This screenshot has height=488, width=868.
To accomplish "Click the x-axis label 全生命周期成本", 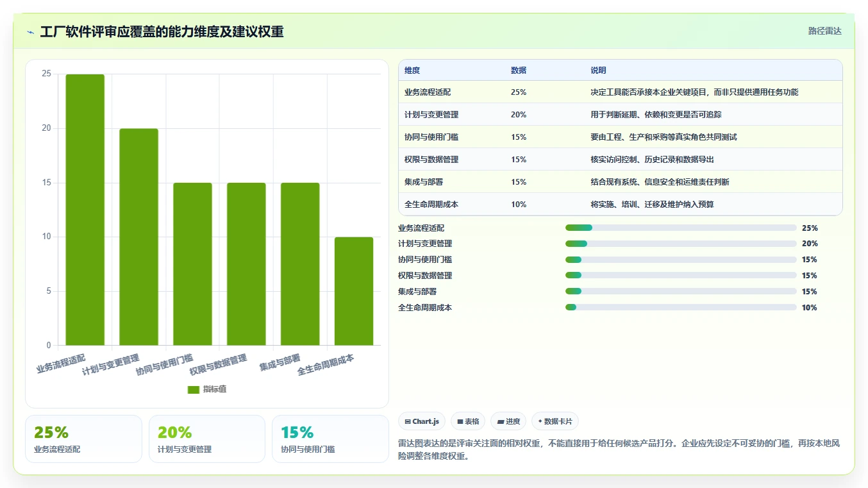I will click(x=326, y=365).
